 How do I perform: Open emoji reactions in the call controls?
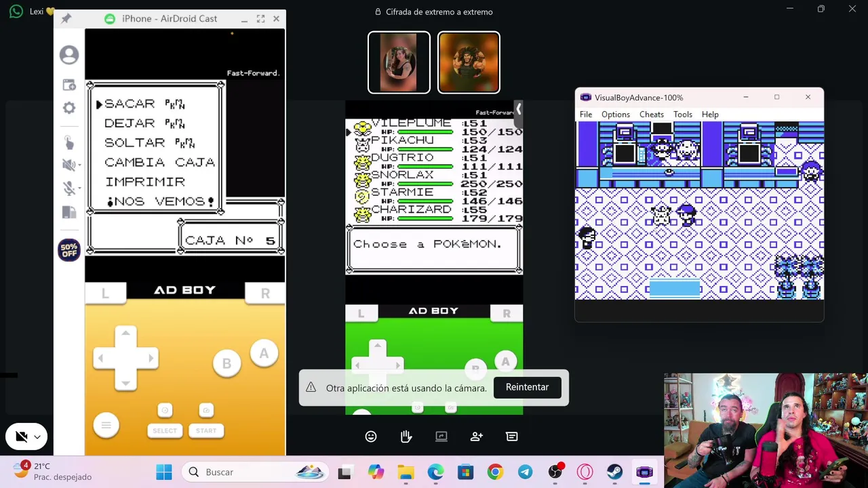point(371,436)
